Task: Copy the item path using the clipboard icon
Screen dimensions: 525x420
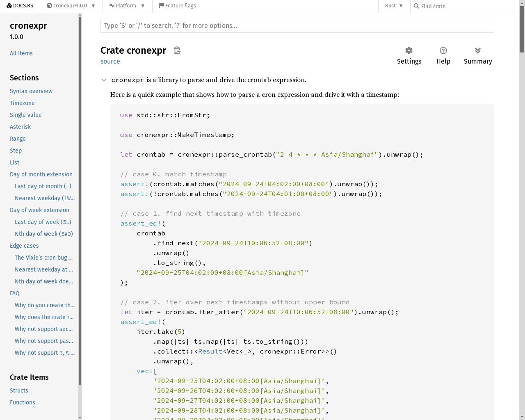Action: click(x=177, y=50)
